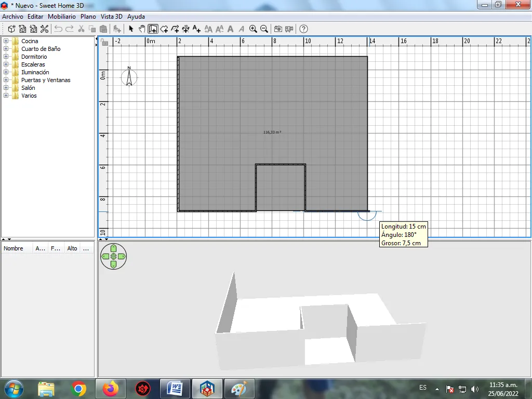The width and height of the screenshot is (532, 399).
Task: Open the Ayuda menu
Action: click(x=136, y=17)
